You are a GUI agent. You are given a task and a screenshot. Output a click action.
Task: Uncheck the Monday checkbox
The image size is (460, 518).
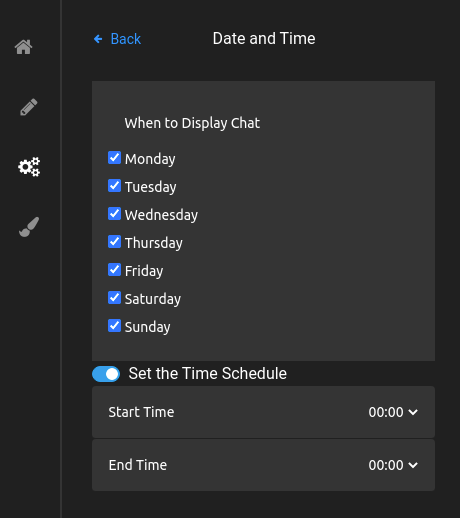(x=114, y=158)
